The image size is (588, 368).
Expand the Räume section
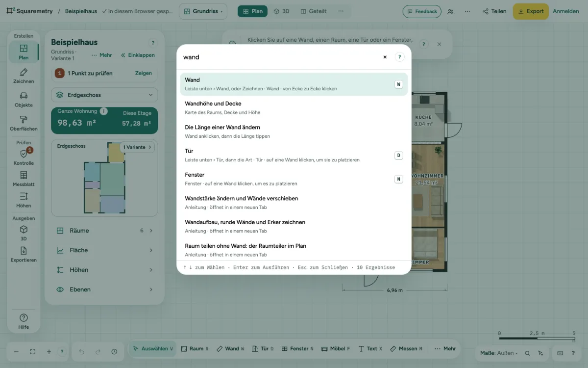click(104, 231)
